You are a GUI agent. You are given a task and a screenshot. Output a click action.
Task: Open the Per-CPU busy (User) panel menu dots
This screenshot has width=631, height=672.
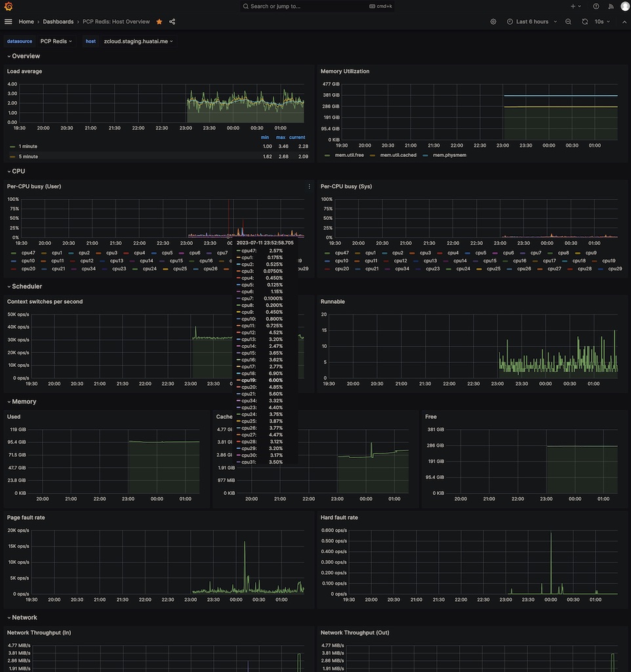310,186
